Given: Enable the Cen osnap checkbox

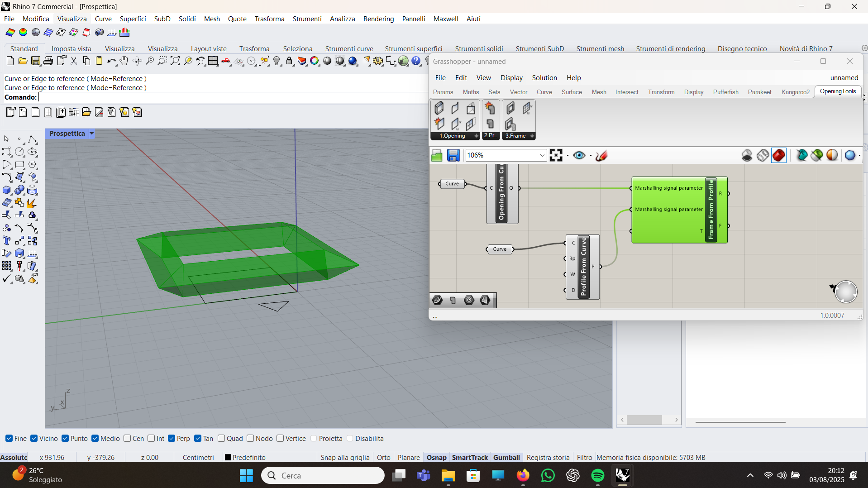Looking at the screenshot, I should coord(127,438).
